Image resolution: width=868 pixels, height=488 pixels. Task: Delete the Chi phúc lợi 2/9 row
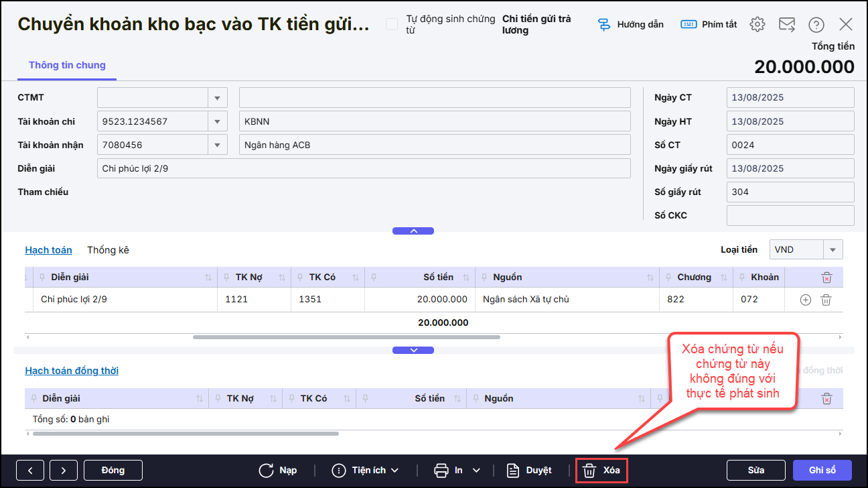(x=826, y=300)
